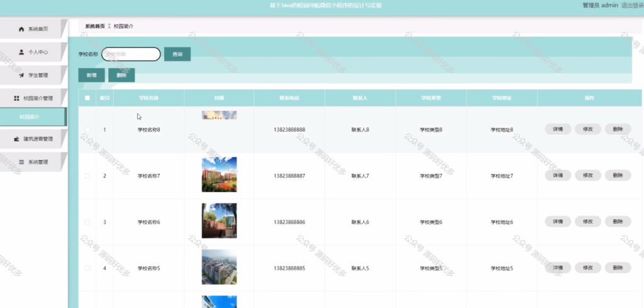The height and width of the screenshot is (308, 644).
Task: Check the checkbox for row 学校名称6
Action: point(87,222)
